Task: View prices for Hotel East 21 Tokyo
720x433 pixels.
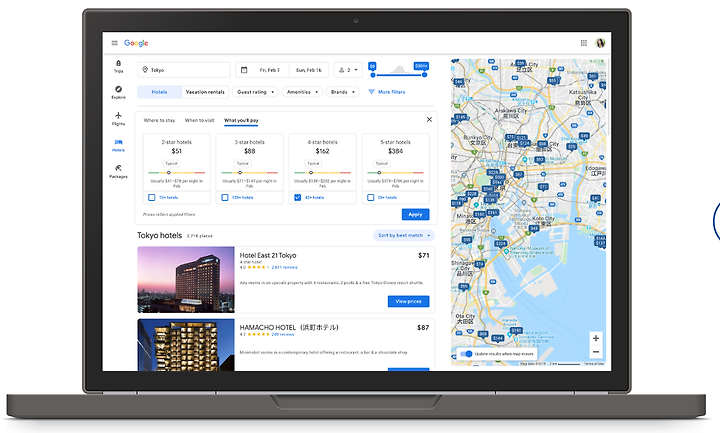Action: tap(409, 301)
